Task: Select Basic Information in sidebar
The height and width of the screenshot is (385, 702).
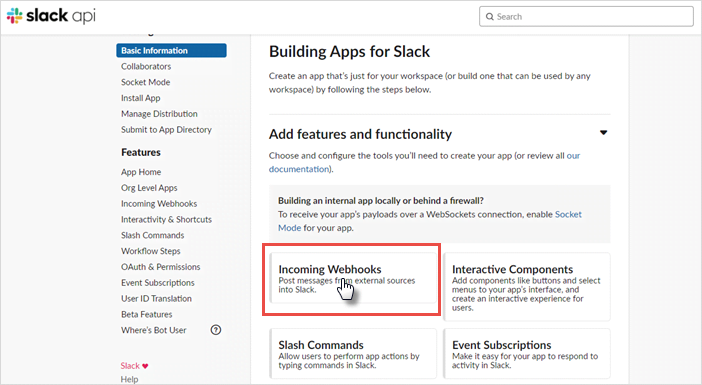Action: pos(171,50)
